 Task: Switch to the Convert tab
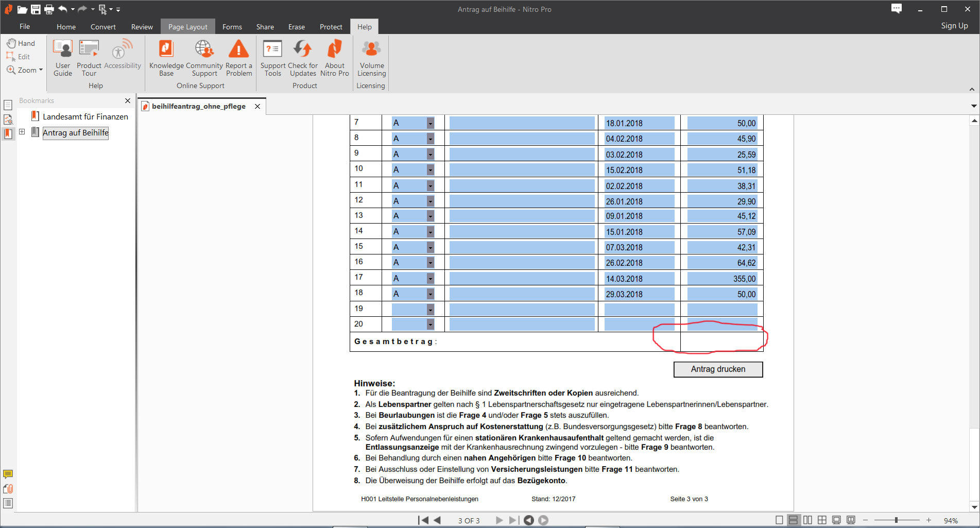click(x=103, y=27)
